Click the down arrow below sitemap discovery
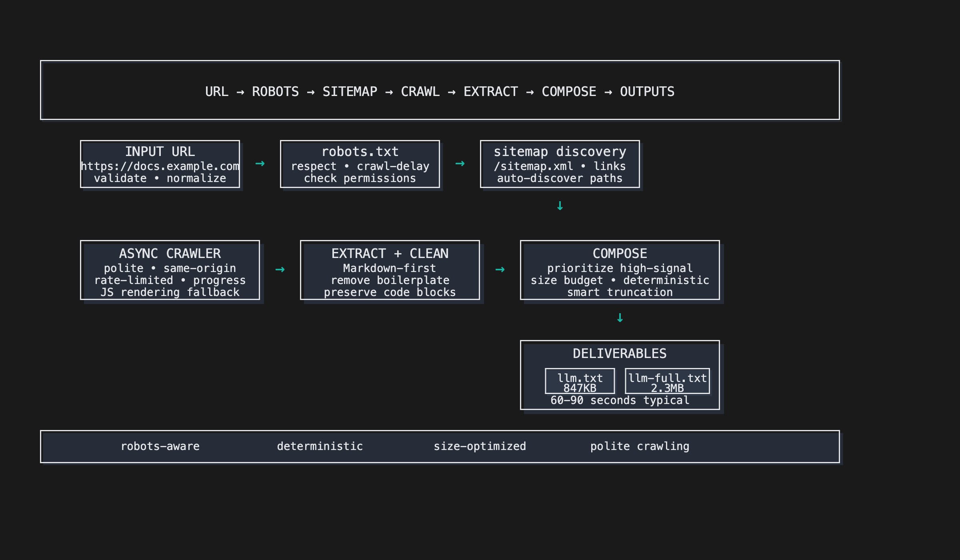This screenshot has width=960, height=560. point(560,206)
